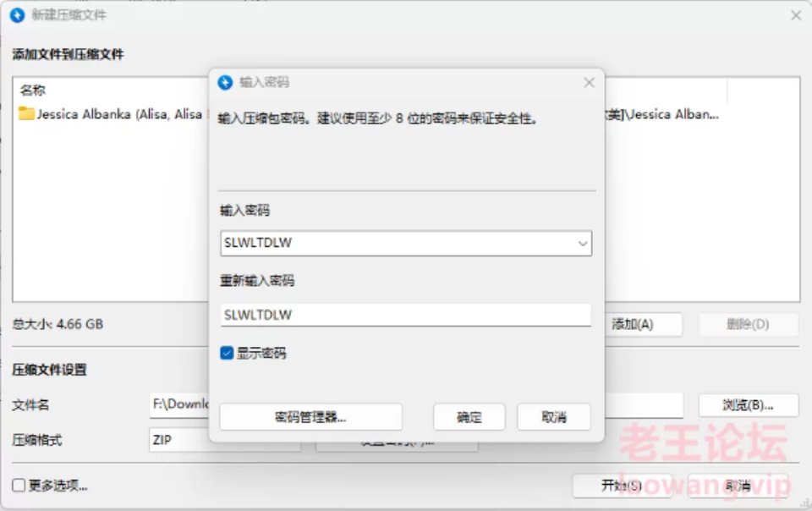This screenshot has width=812, height=511.
Task: Close the 输入密码 password dialog
Action: click(x=589, y=82)
